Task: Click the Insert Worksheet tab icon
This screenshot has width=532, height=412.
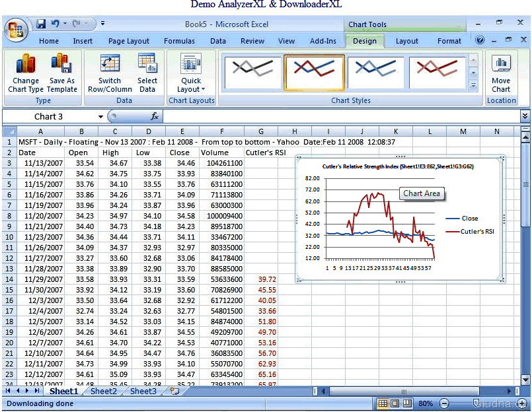Action: [174, 392]
